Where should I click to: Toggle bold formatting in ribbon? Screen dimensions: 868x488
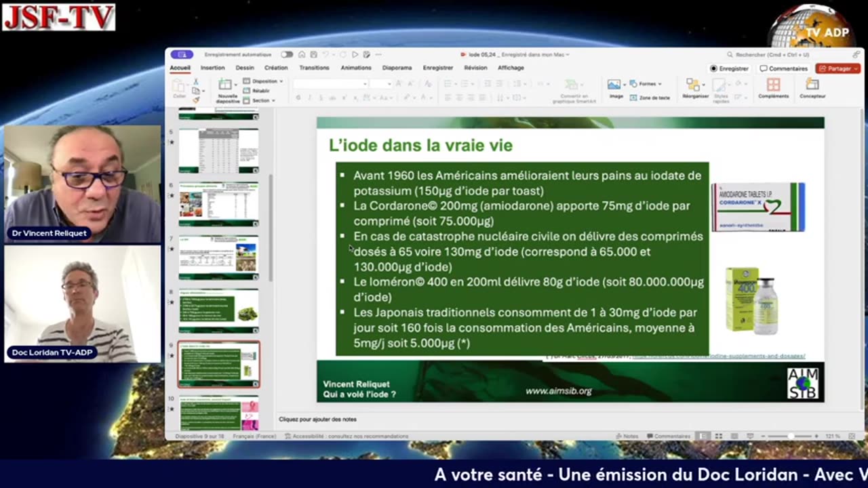[x=298, y=98]
